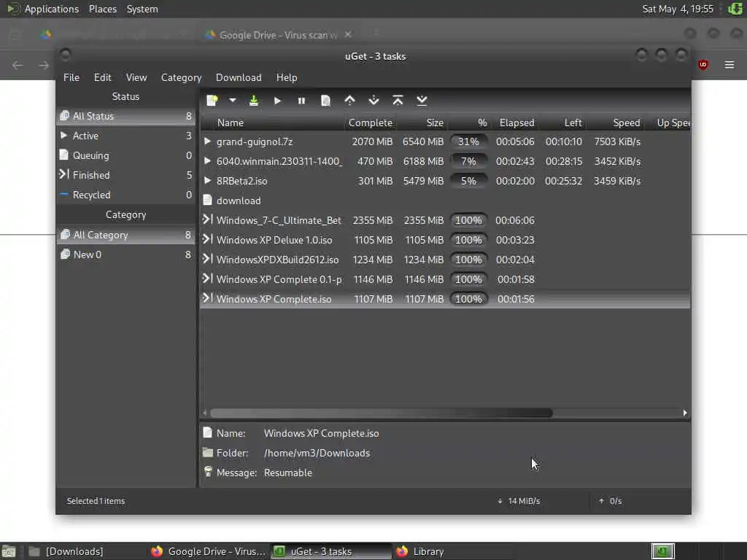Click the scrollbar right arrow of download list
747x560 pixels.
tap(685, 413)
